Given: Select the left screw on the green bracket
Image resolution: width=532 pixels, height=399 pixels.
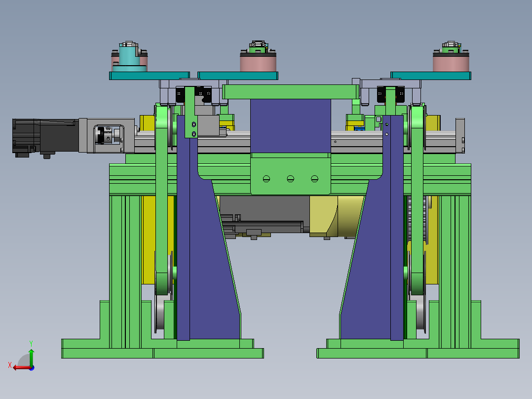Looking at the screenshot, I should point(266,179).
